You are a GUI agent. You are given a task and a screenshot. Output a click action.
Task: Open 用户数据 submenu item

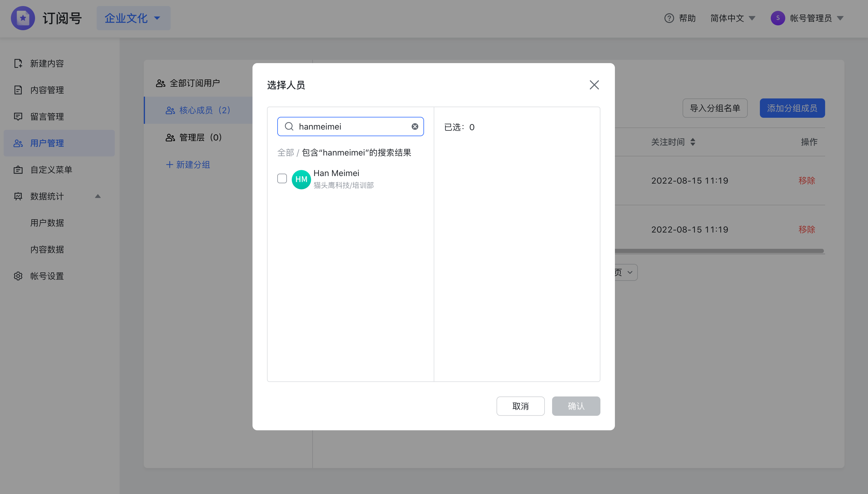click(x=47, y=223)
